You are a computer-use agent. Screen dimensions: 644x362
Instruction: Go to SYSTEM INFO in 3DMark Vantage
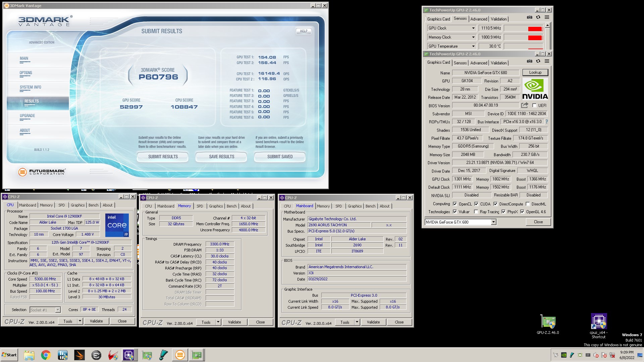click(31, 87)
